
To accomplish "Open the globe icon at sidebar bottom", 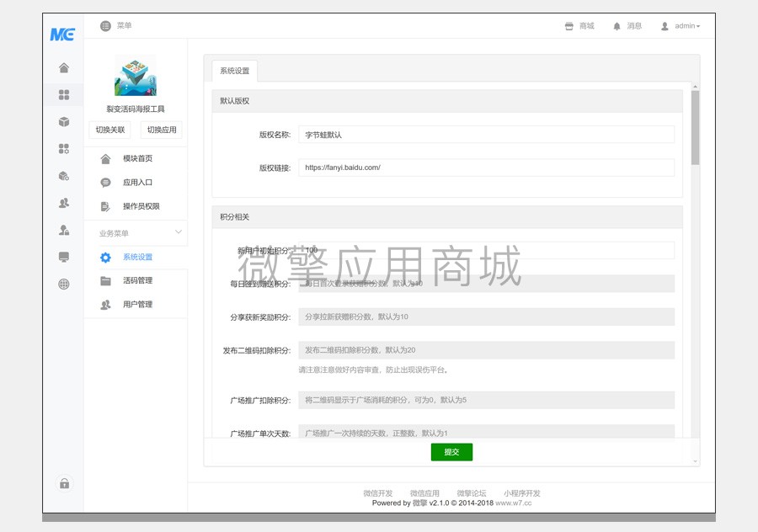I will [63, 285].
